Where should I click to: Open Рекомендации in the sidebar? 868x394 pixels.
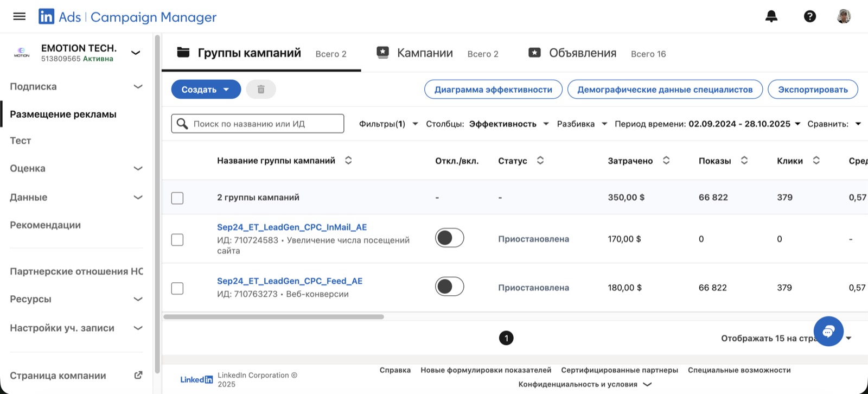point(45,225)
